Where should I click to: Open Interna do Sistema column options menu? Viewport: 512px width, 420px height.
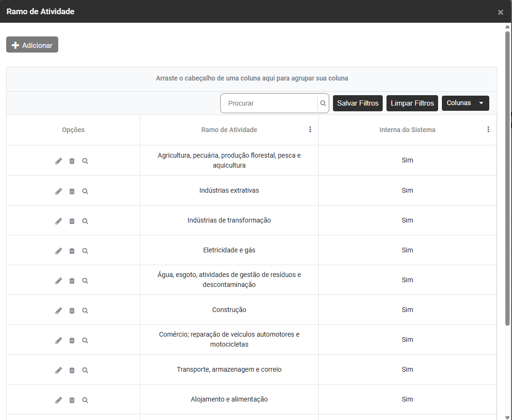(x=488, y=129)
